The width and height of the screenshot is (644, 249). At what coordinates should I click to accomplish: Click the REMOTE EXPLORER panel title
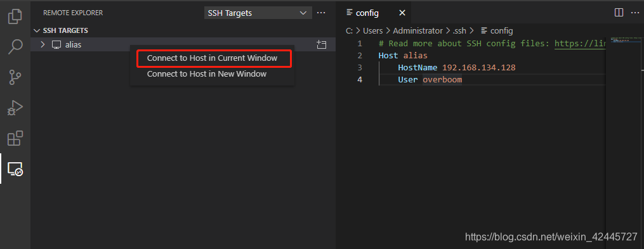point(73,13)
